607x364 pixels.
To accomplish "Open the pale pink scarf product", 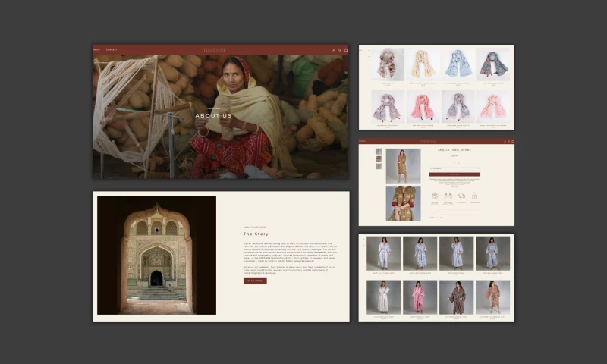I will [494, 107].
